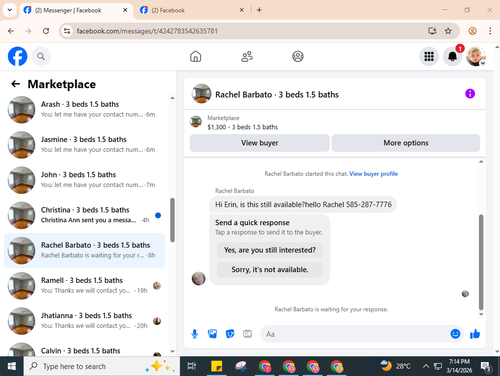500x376 pixels.
Task: Select Rachel Barbato conversation in list
Action: 84,250
